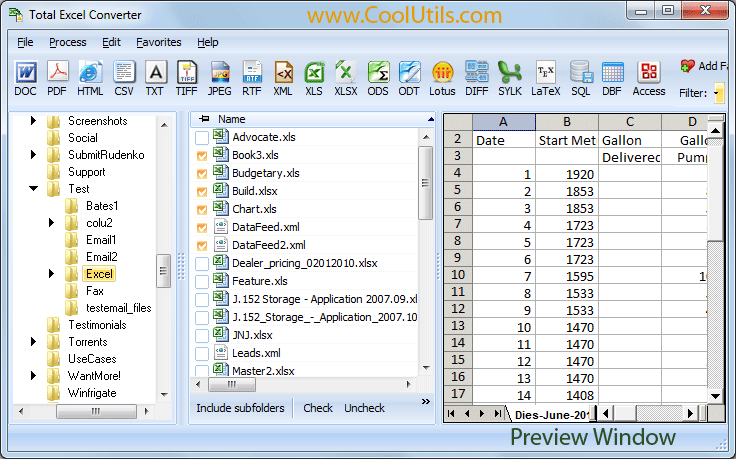Click the JPEG conversion icon

[x=220, y=78]
